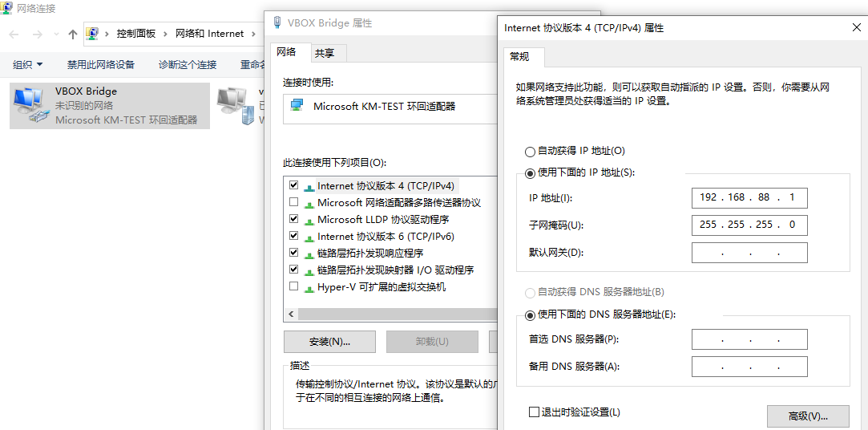Go up one level with the up arrow
This screenshot has height=430, width=868.
click(72, 34)
